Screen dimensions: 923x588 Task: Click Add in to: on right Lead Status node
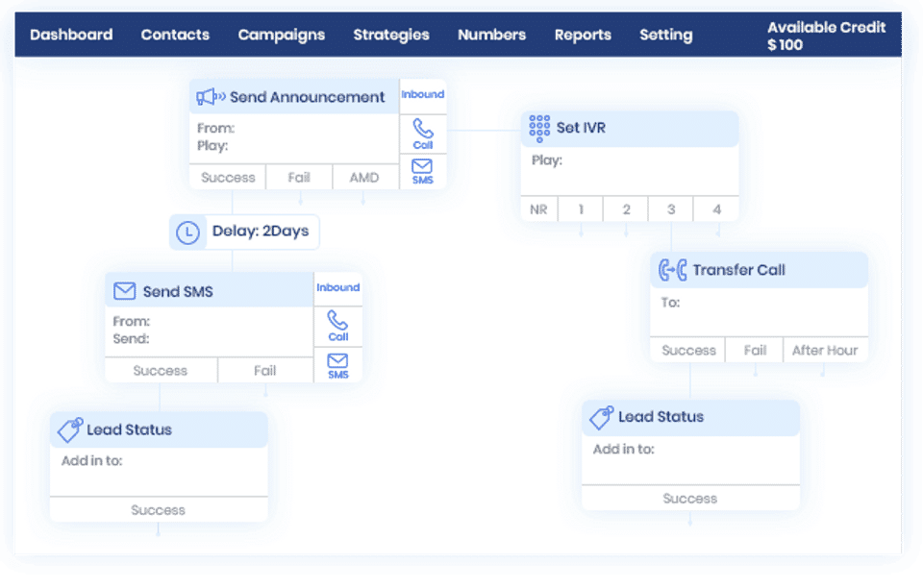(623, 450)
